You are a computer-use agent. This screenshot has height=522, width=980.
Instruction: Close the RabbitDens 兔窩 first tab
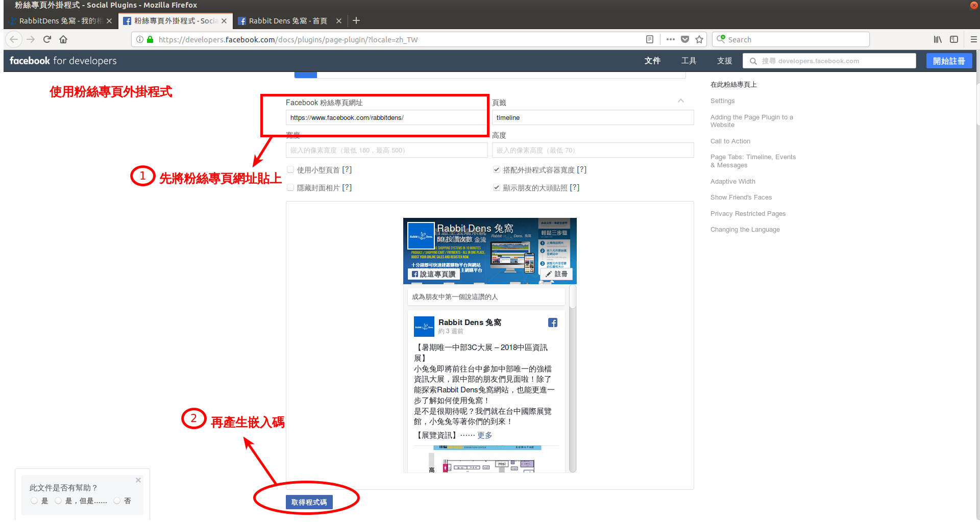click(109, 21)
